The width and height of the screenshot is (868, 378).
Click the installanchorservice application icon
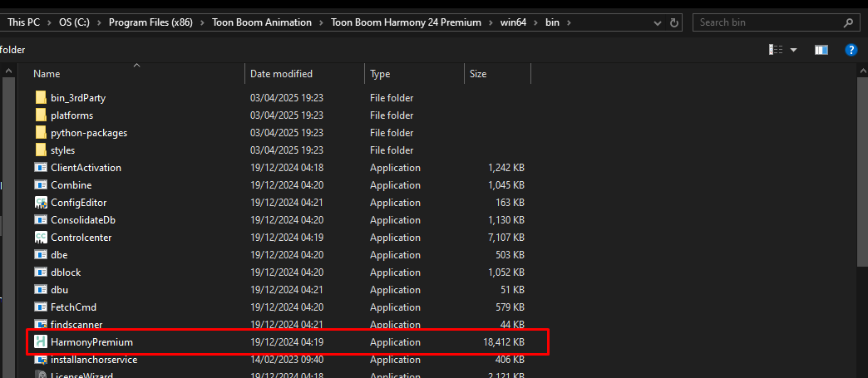[x=41, y=360]
